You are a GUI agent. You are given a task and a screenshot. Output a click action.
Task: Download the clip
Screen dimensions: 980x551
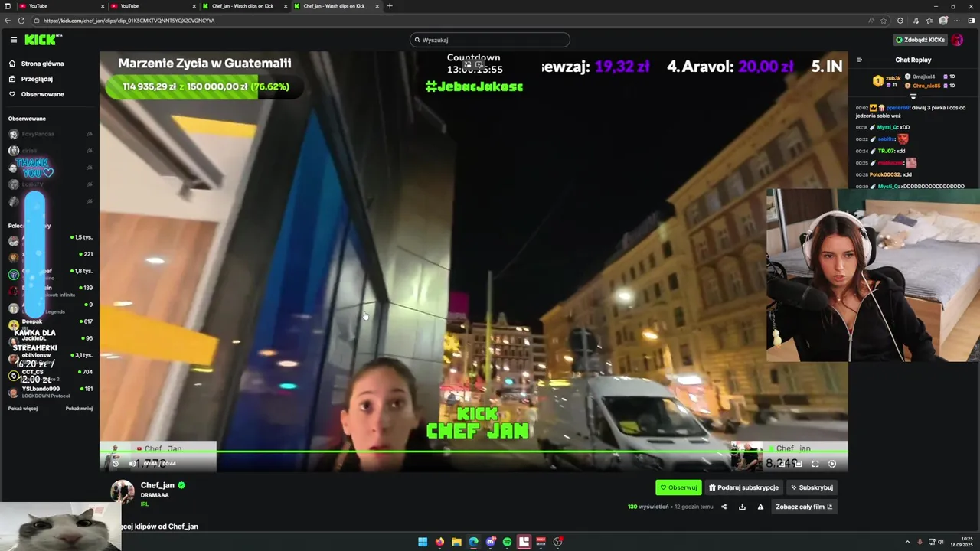pos(742,507)
